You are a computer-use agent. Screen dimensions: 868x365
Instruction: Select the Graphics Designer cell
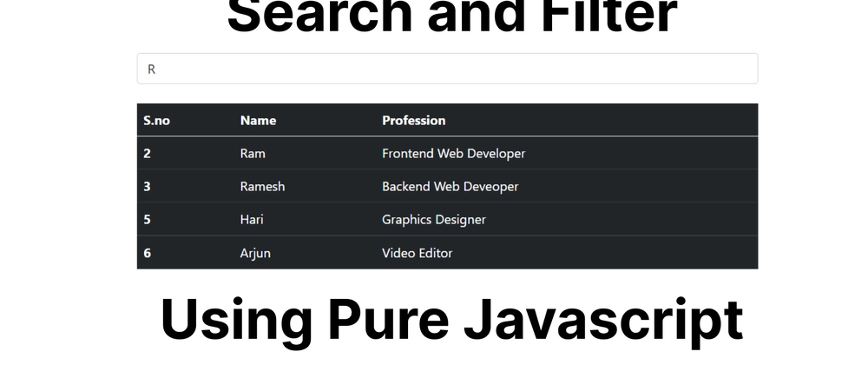click(434, 219)
